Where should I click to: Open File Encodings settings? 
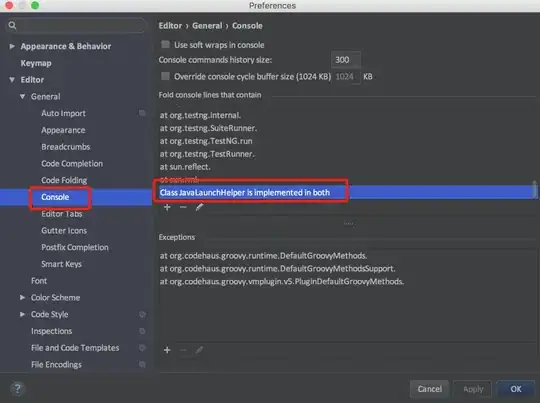pos(56,364)
